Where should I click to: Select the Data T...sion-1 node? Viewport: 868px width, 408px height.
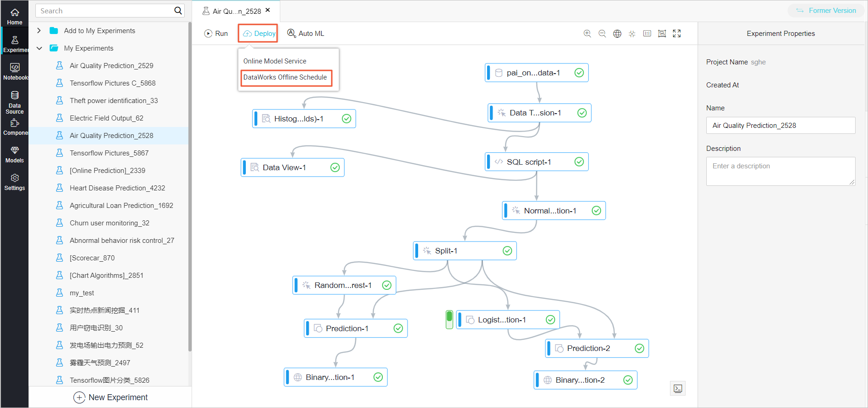pyautogui.click(x=539, y=113)
